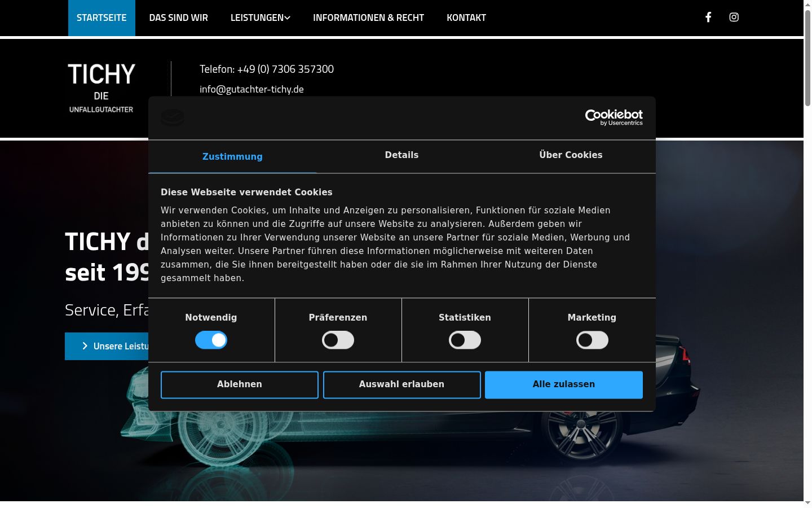Image resolution: width=812 pixels, height=508 pixels.
Task: Click the scrollbar up arrow
Action: 807,5
